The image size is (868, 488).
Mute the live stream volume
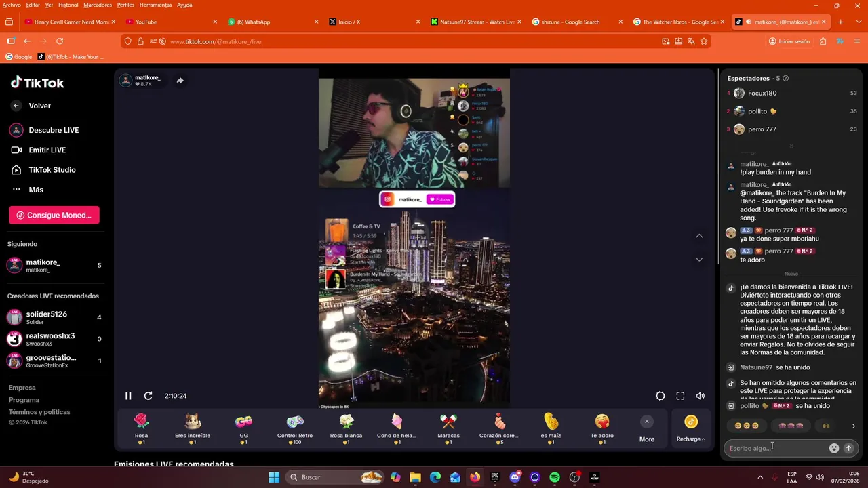click(701, 396)
